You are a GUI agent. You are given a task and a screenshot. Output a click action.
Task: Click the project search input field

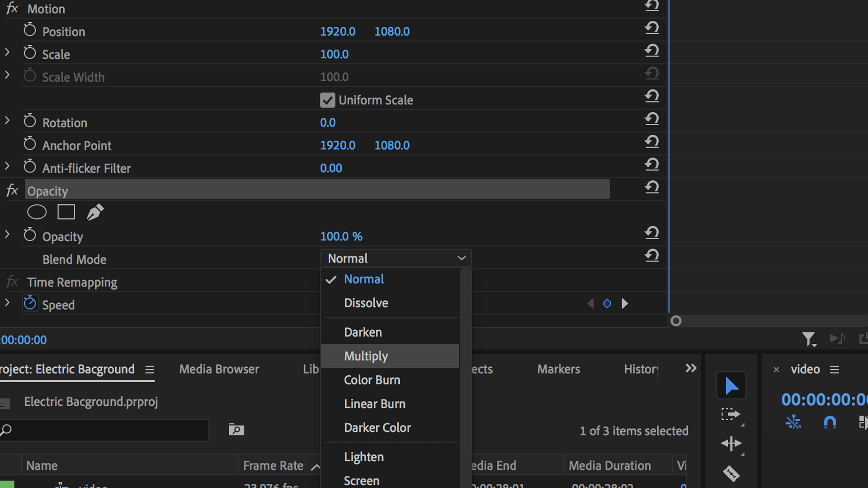point(108,430)
